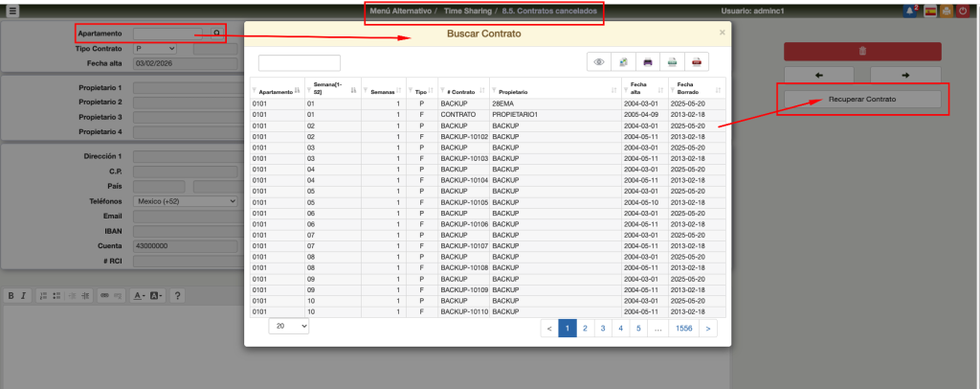Click the search field in Buscar Contrato
The width and height of the screenshot is (980, 389).
click(x=299, y=62)
